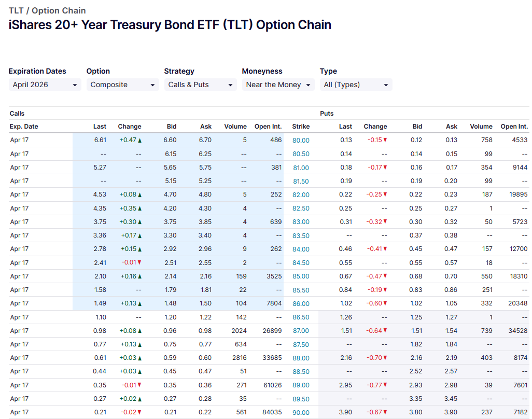
Task: Open the 81.50 strike link
Action: [x=301, y=181]
